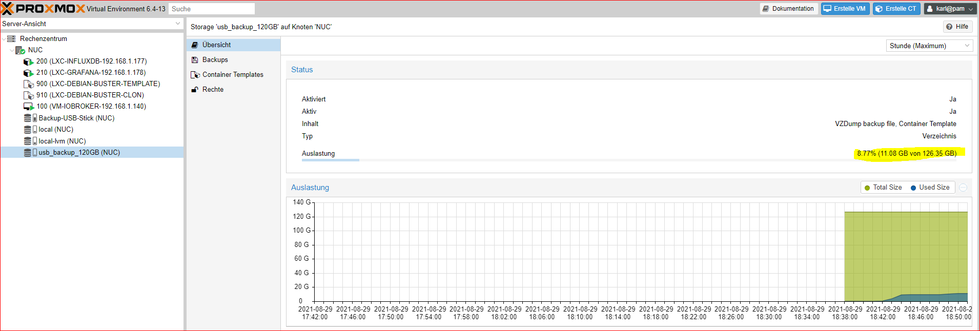Image resolution: width=980 pixels, height=331 pixels.
Task: Toggle Used Size series in legend
Action: pyautogui.click(x=930, y=188)
